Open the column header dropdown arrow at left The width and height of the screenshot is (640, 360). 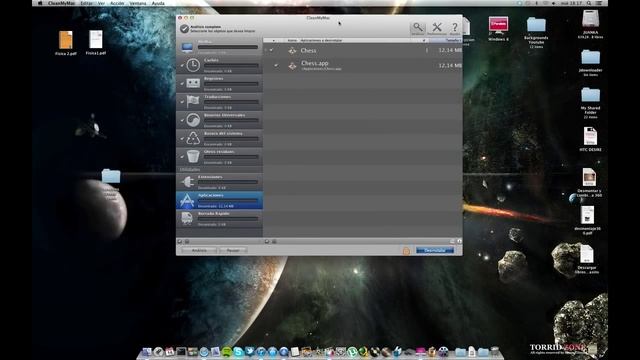(273, 40)
